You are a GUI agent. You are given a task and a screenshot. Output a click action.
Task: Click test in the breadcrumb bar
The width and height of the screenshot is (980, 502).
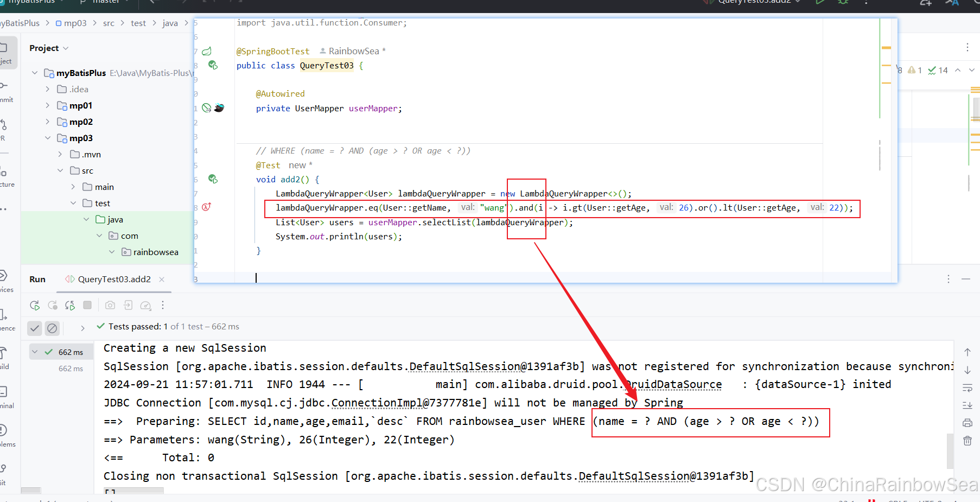[x=138, y=23]
